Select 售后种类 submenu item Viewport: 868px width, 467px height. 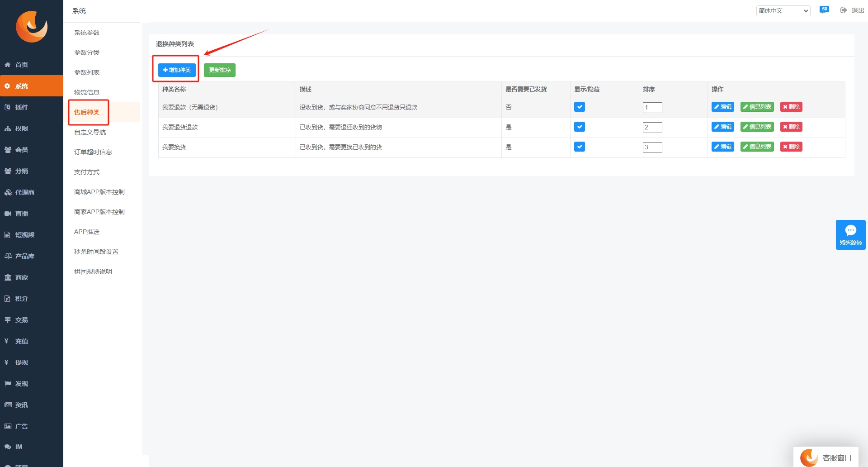click(x=87, y=112)
